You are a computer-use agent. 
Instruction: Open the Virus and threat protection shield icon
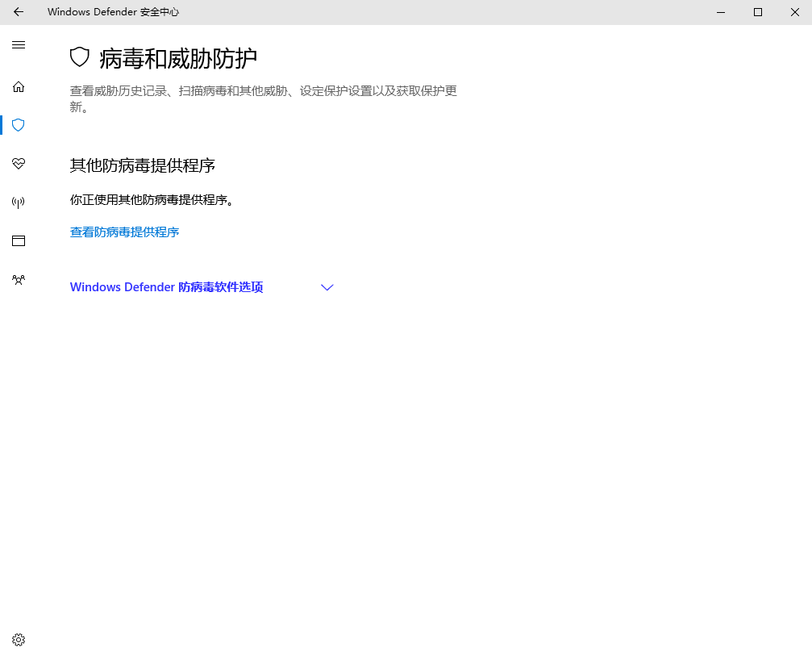18,125
